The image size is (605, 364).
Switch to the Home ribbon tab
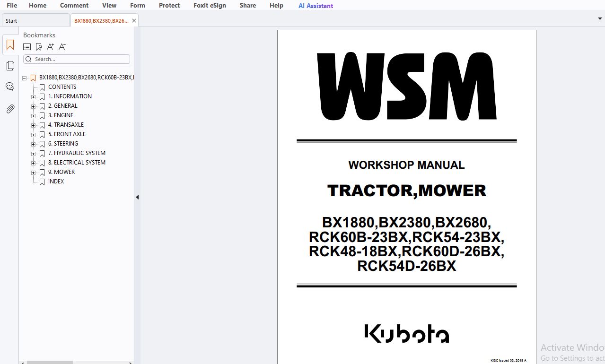37,5
